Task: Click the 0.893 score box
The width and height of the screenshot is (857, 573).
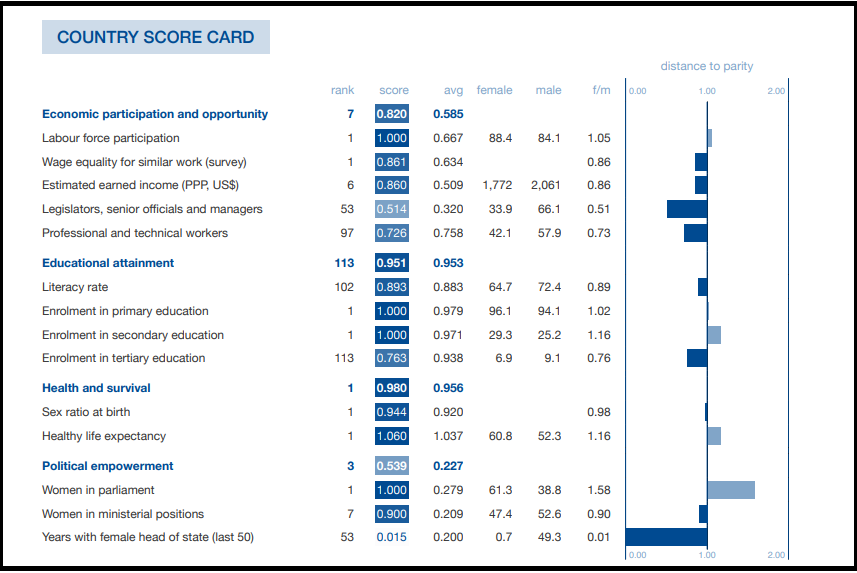Action: pyautogui.click(x=392, y=287)
